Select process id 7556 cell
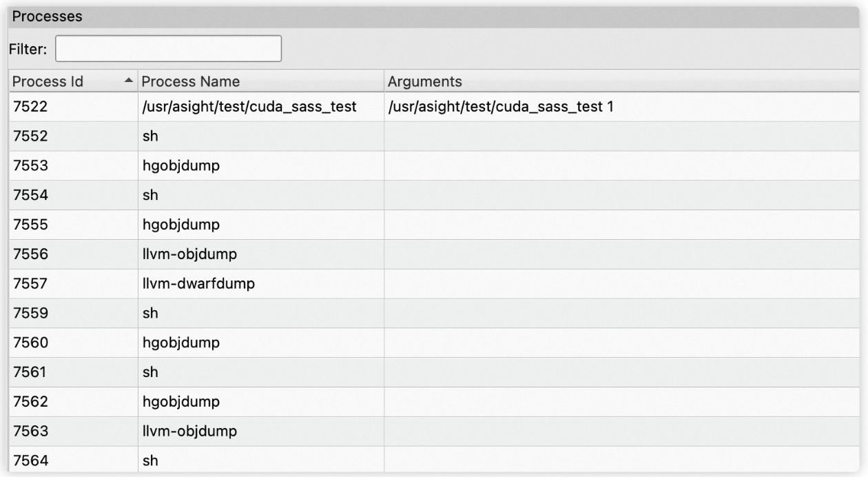The height and width of the screenshot is (477, 868). coord(72,254)
